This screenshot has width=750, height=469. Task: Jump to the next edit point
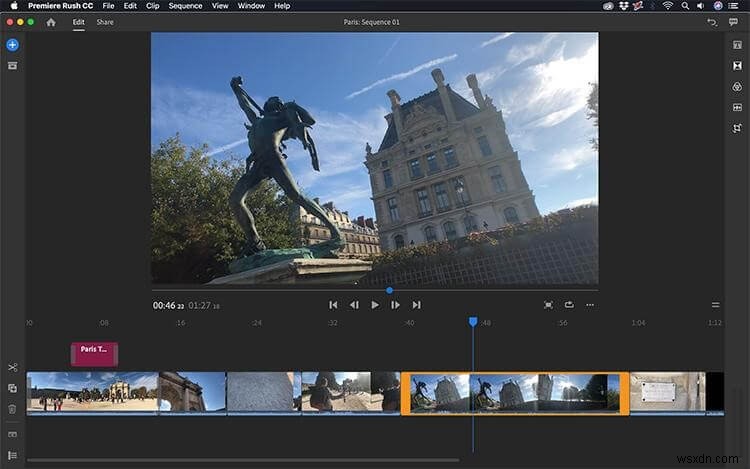(416, 304)
